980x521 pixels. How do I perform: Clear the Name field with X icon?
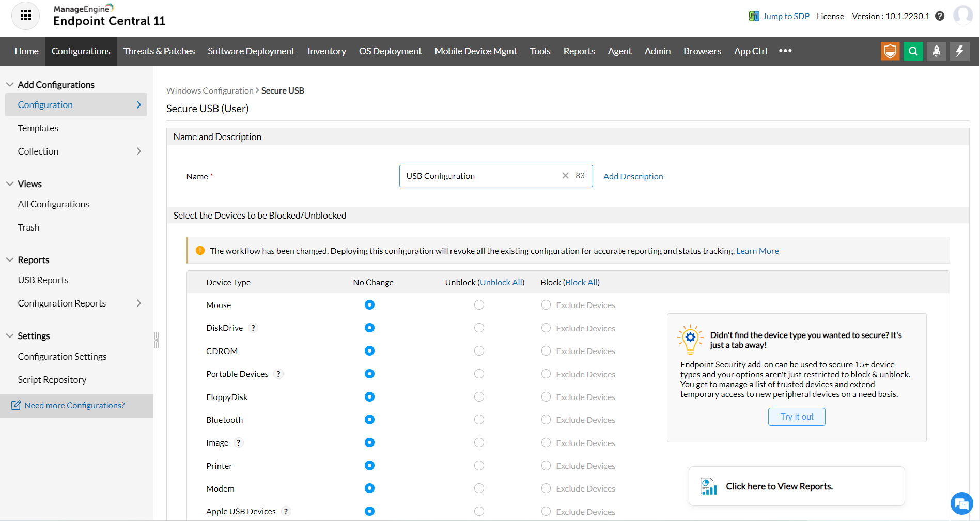[x=565, y=176]
